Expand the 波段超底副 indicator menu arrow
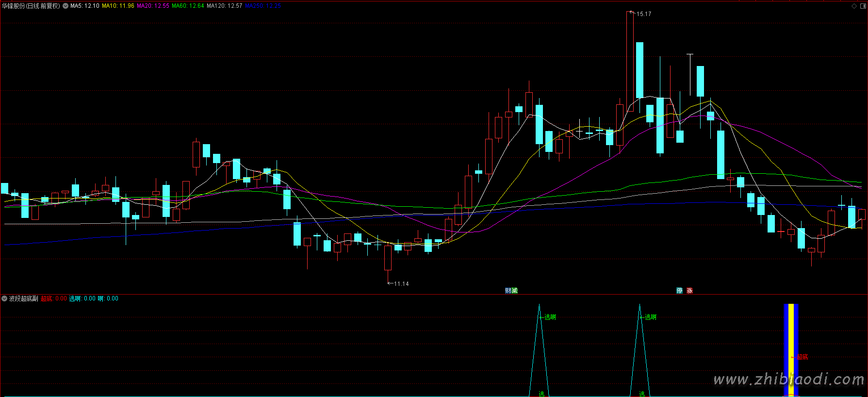The image size is (868, 397). tap(4, 298)
